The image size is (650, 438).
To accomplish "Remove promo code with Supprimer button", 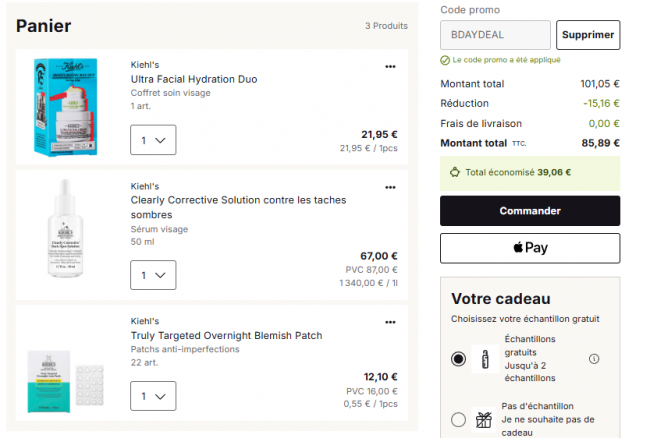I will pos(588,35).
